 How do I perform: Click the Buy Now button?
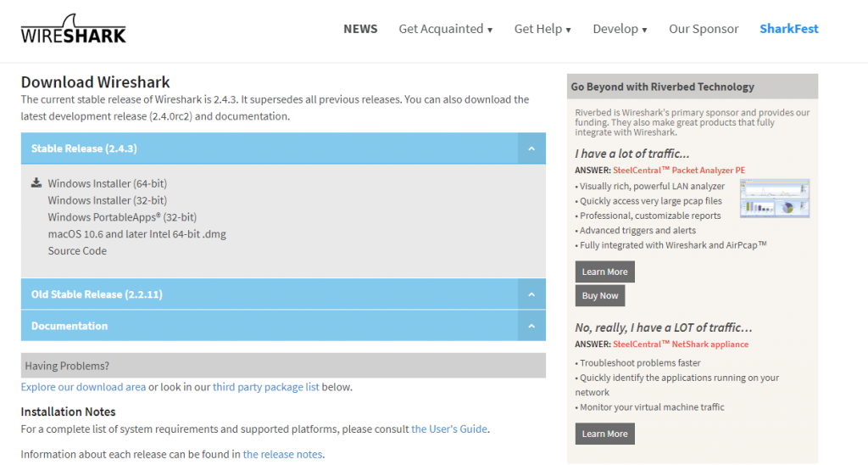600,295
